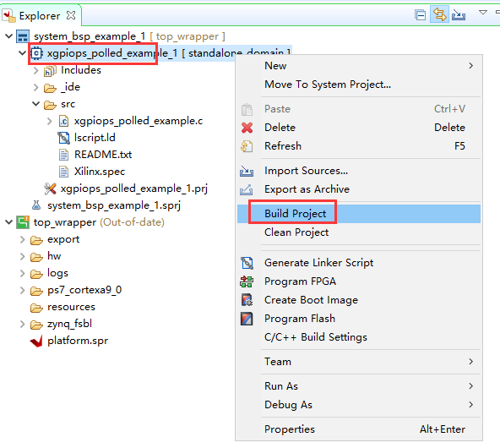This screenshot has width=500, height=448.
Task: Choose Program FPGA
Action: click(359, 281)
